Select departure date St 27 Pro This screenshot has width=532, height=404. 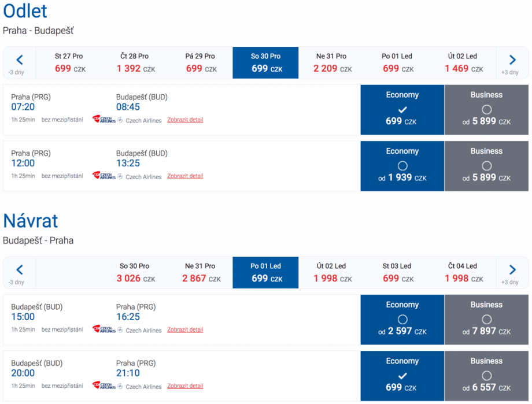click(x=69, y=62)
